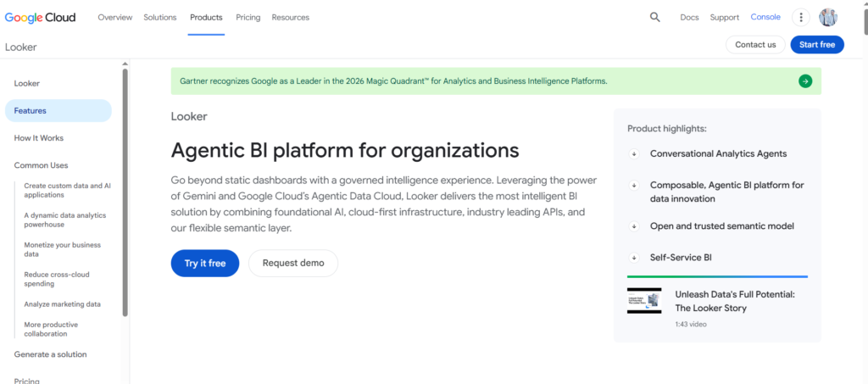
Task: Click the Looker page header title
Action: 21,47
